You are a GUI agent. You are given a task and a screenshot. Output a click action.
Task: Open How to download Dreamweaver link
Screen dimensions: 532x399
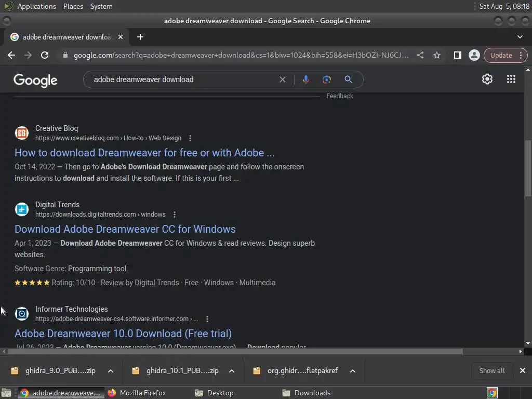[x=144, y=153]
